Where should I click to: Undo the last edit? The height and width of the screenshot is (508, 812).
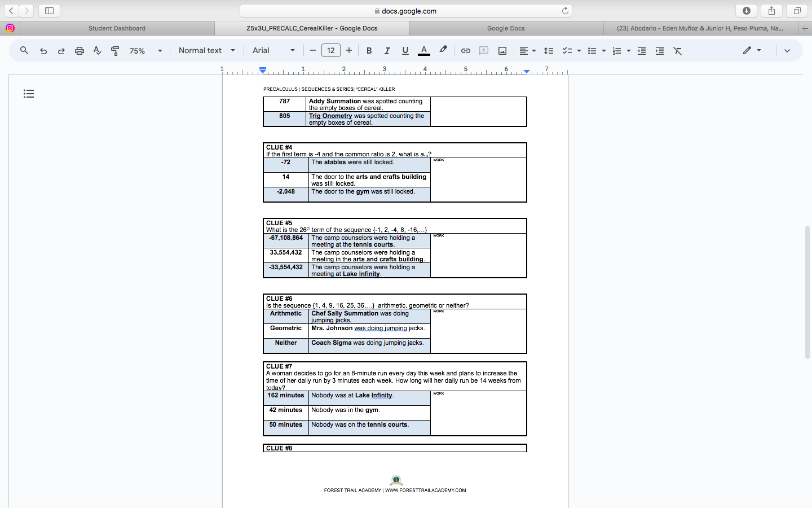tap(43, 50)
